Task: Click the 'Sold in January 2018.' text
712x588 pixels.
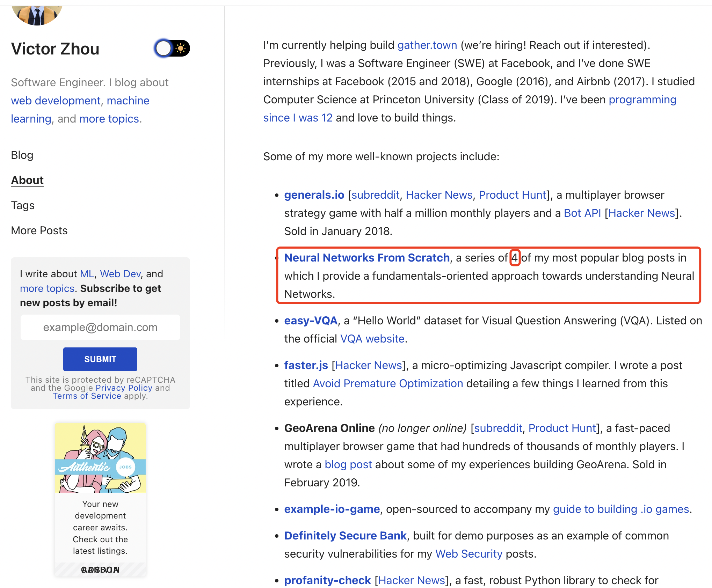Action: tap(339, 231)
